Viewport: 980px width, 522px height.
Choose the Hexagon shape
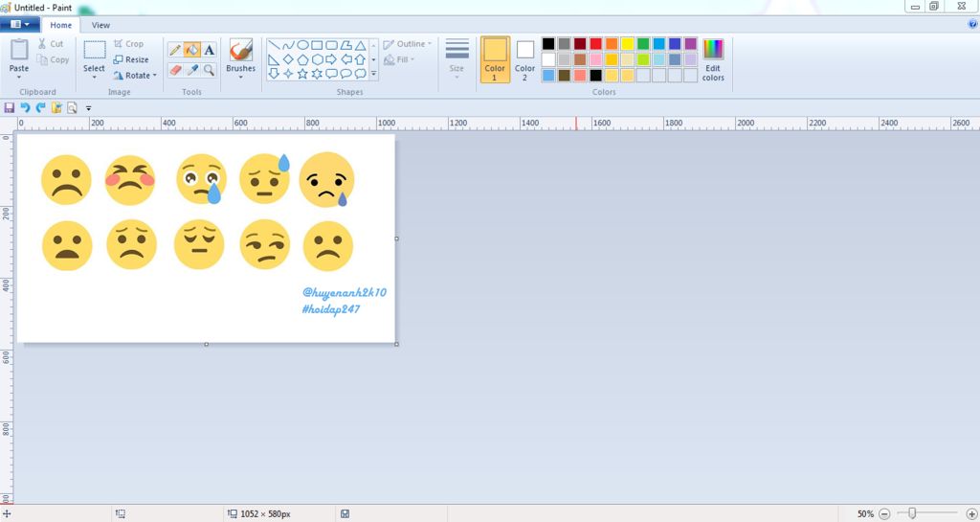(317, 60)
